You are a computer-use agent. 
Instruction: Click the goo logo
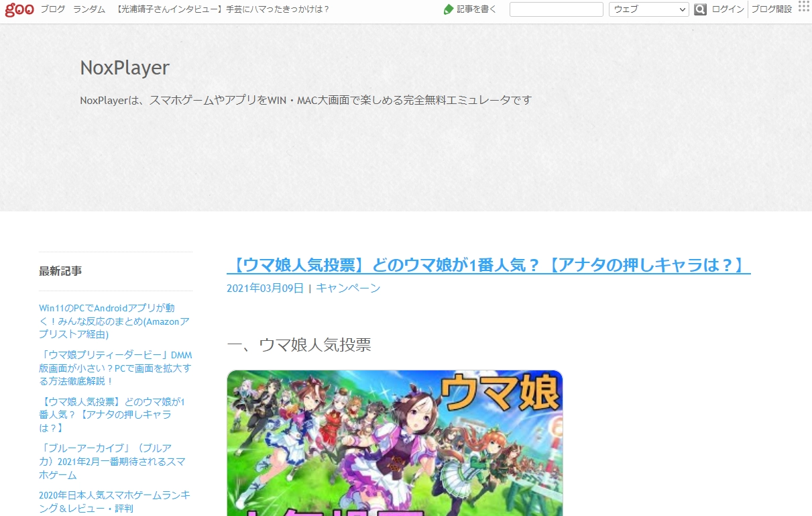[19, 9]
